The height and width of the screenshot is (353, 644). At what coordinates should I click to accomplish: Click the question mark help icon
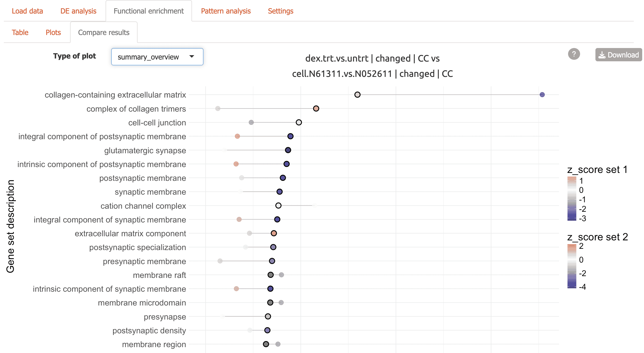click(x=574, y=54)
